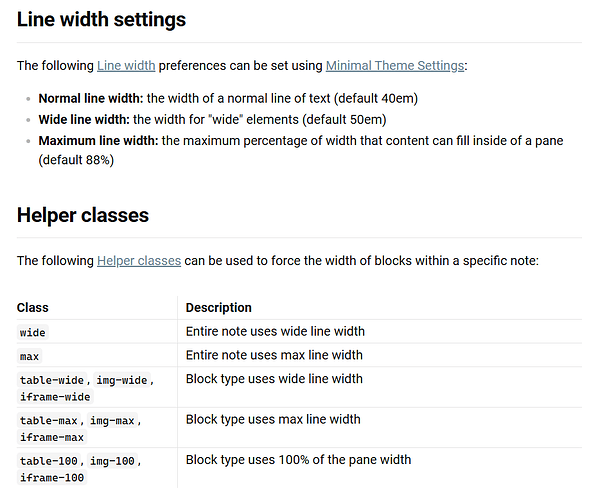
Task: Click the Normal line width bullet text
Action: tap(228, 99)
